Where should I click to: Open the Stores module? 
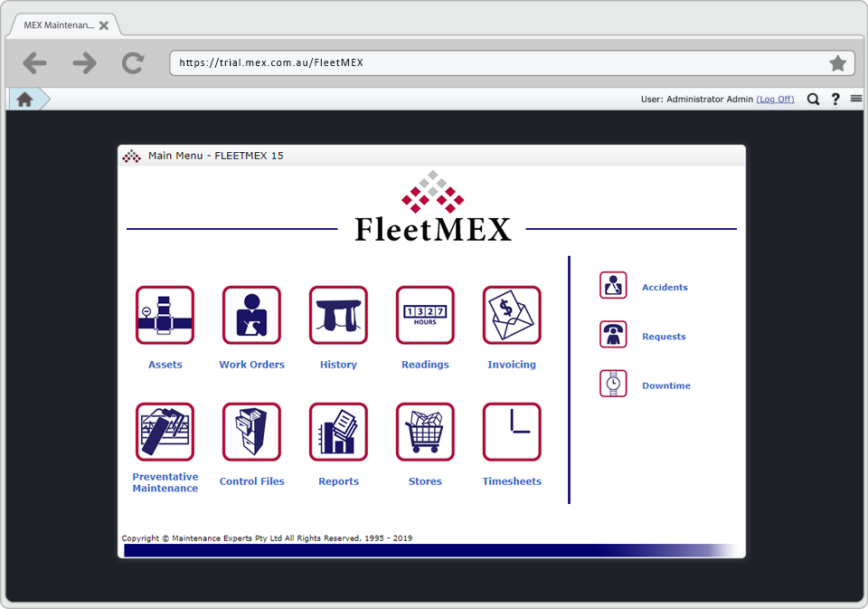click(x=425, y=432)
